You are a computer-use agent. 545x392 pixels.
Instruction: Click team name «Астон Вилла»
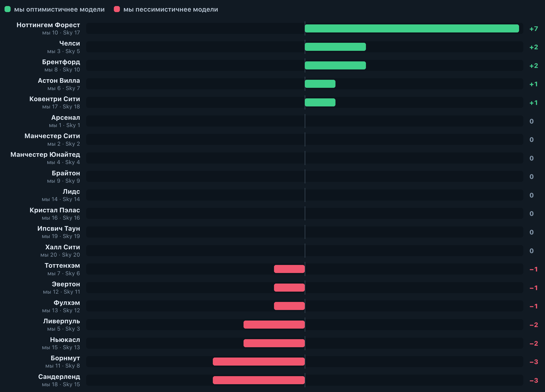[59, 81]
